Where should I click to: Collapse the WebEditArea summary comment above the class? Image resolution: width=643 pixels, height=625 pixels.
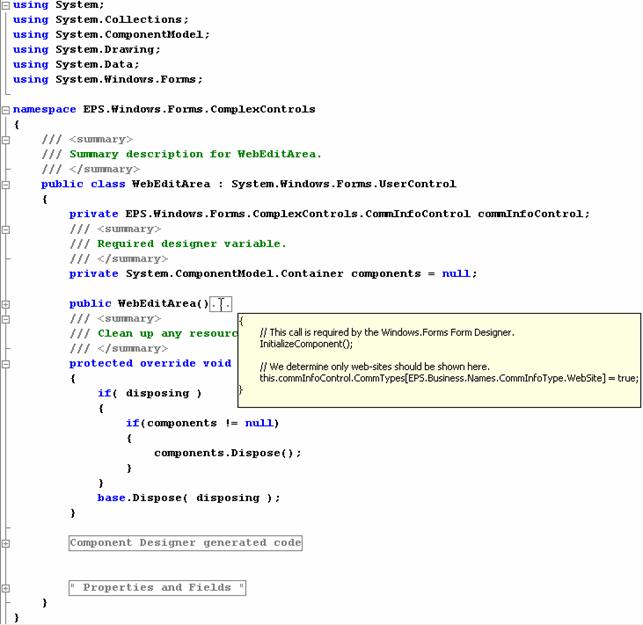click(x=6, y=139)
